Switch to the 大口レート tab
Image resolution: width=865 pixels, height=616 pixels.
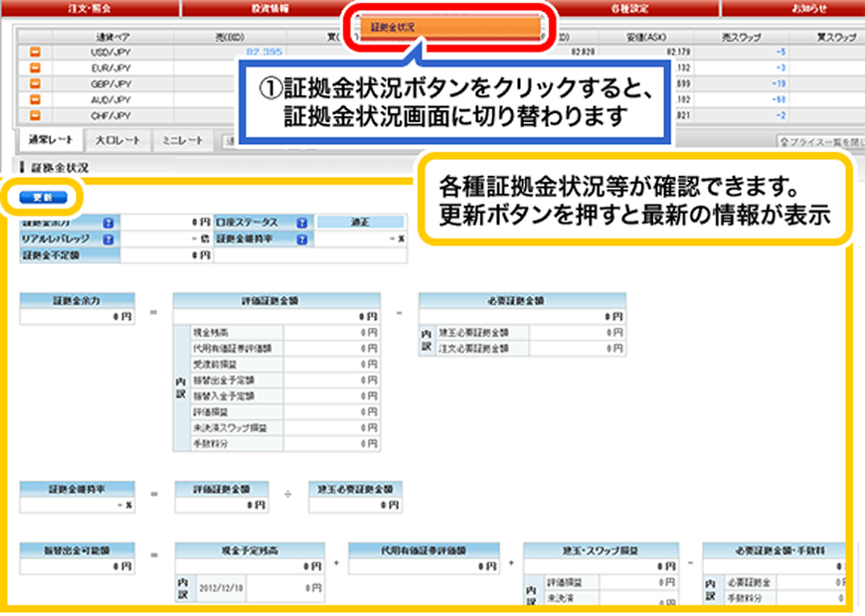pyautogui.click(x=118, y=141)
